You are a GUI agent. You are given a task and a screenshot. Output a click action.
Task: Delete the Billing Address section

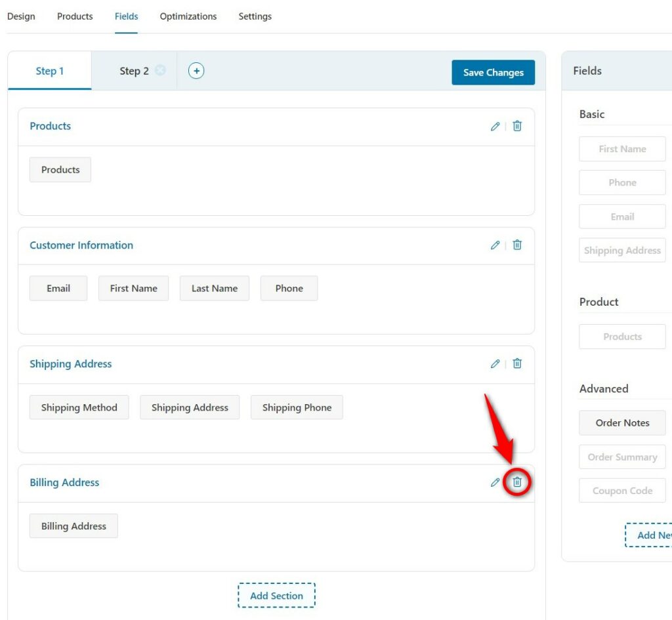click(x=517, y=482)
